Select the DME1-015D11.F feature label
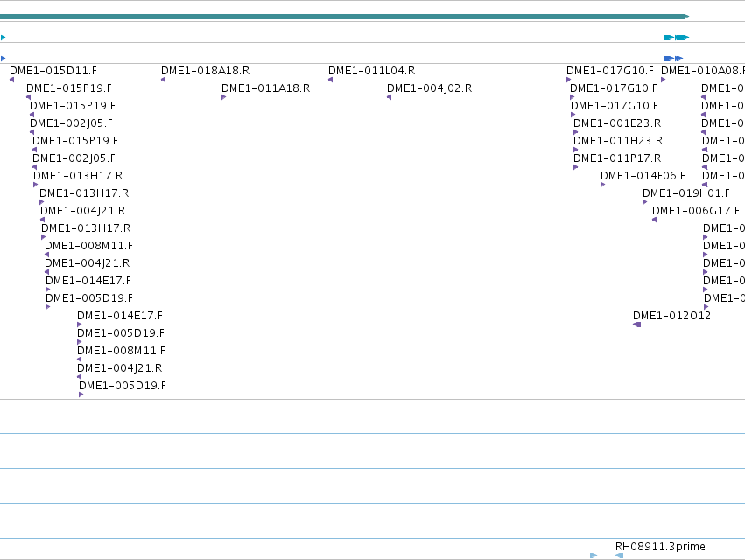 click(x=53, y=71)
